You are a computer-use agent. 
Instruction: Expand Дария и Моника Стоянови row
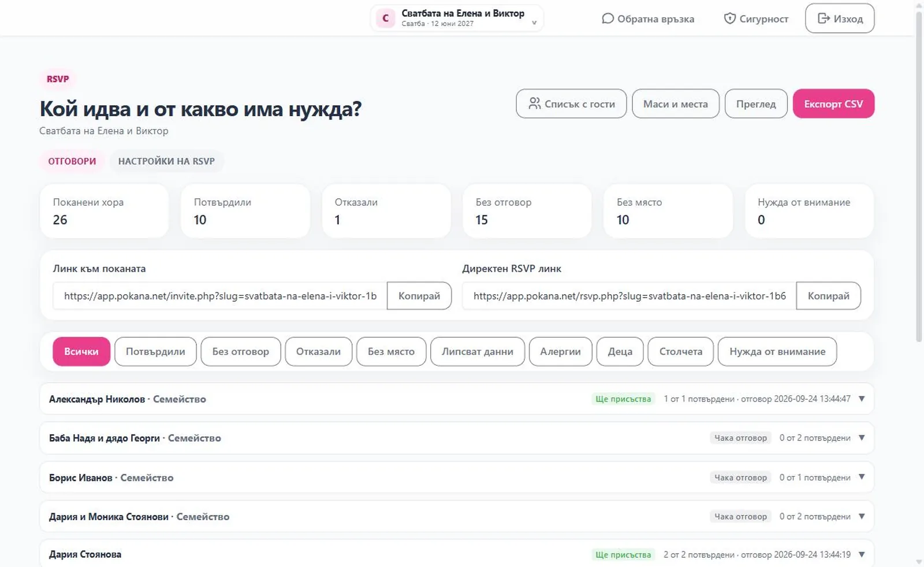coord(456,517)
